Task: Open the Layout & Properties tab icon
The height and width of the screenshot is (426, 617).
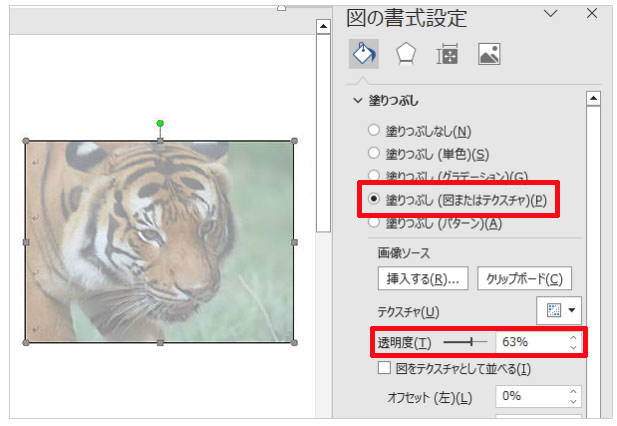Action: 447,54
